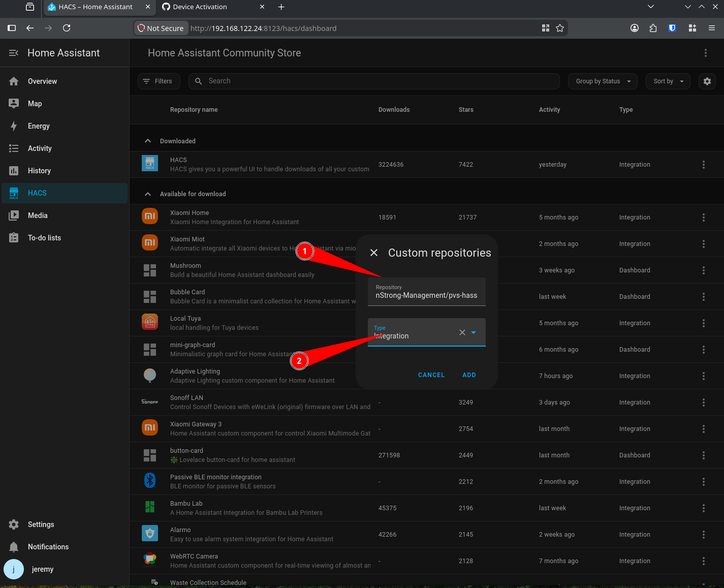Clear the Type selection
Screen dimensions: 724x588
click(462, 332)
